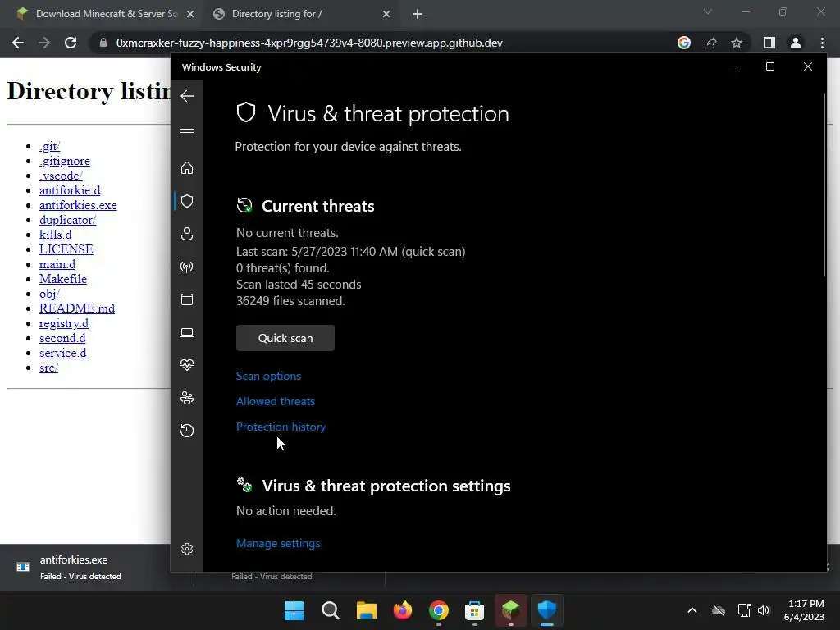Click the Chrome address bar URL

click(309, 43)
